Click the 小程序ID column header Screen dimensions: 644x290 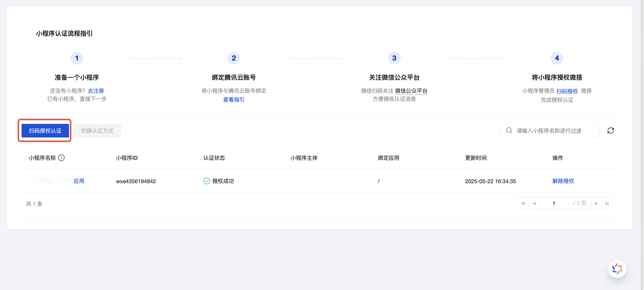(x=127, y=158)
